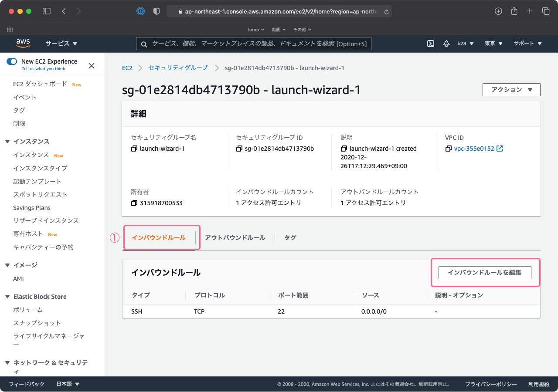The image size is (558, 392).
Task: Open the 動画 bookmarks folder
Action: click(279, 30)
